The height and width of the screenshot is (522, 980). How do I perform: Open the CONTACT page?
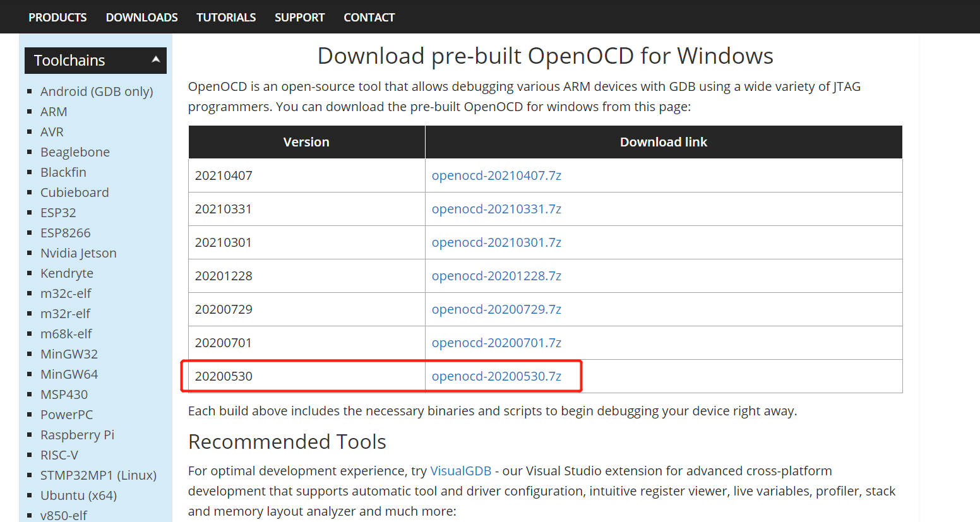pos(369,17)
